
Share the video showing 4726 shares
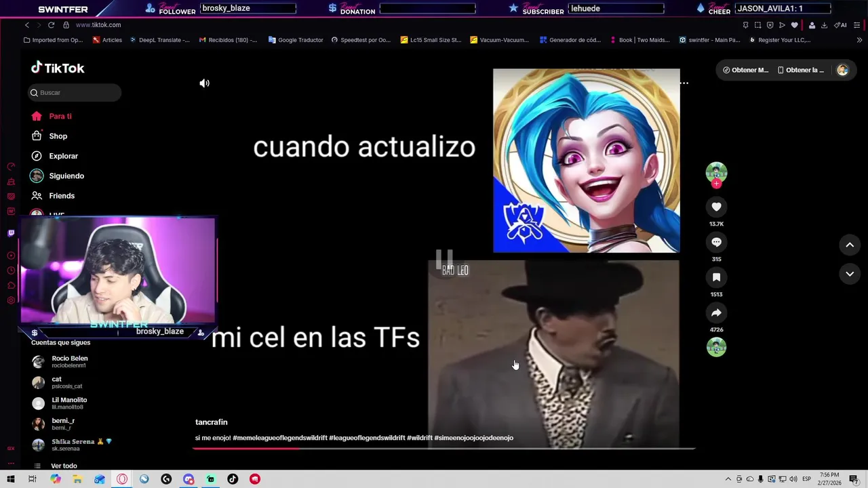[716, 312]
